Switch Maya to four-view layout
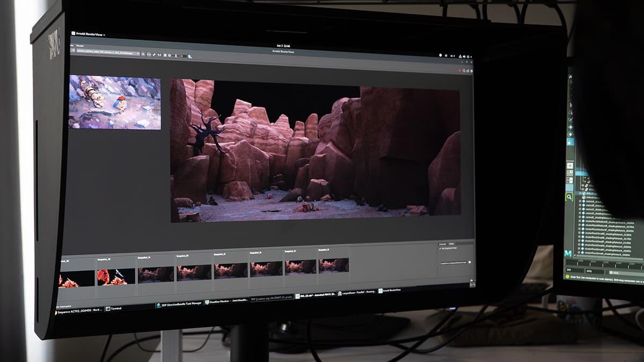The width and height of the screenshot is (644, 362). pyautogui.click(x=570, y=173)
